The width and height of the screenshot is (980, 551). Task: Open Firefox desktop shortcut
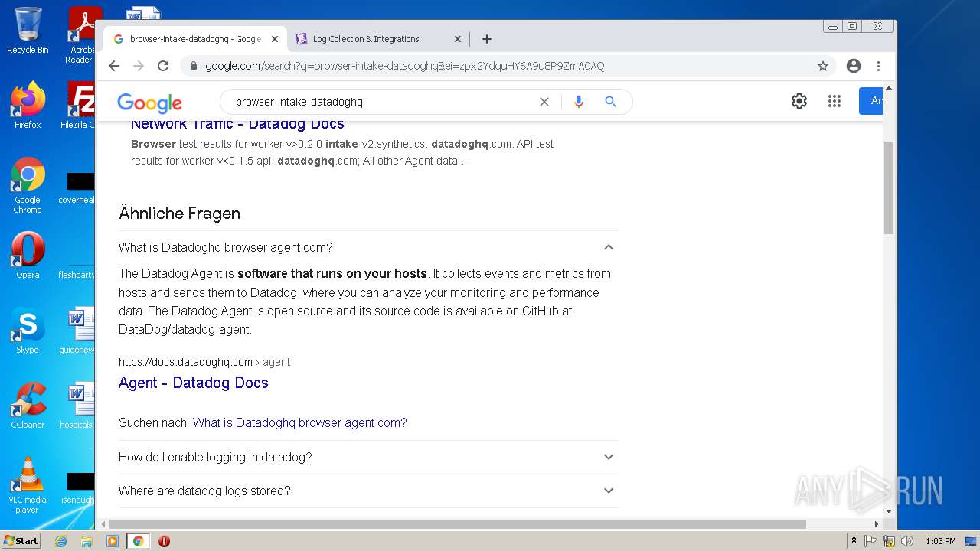28,106
